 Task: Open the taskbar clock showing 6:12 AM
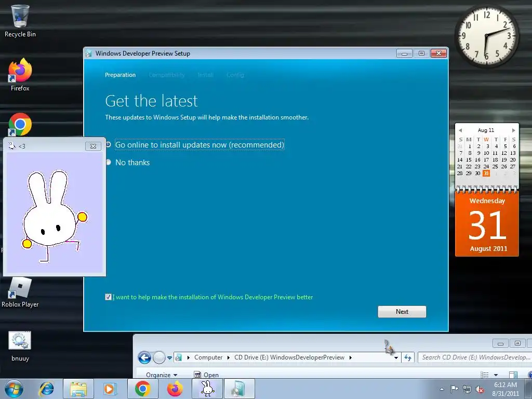506,389
